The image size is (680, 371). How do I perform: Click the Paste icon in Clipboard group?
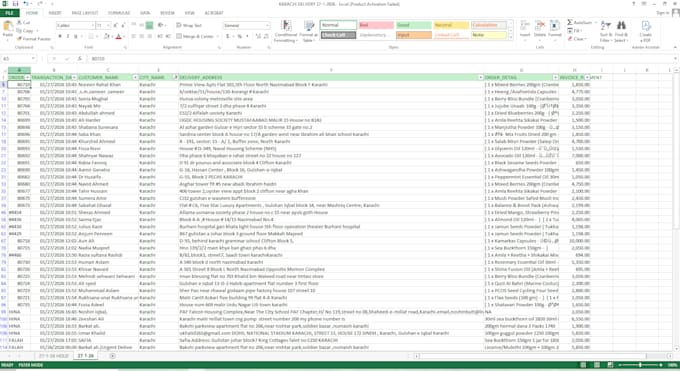[x=8, y=27]
